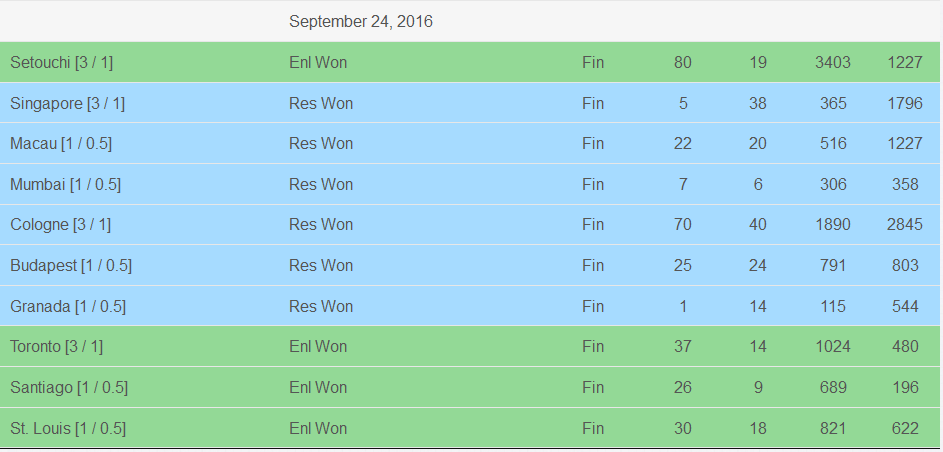
Task: Click Res Won result in Singapore row
Action: 321,103
